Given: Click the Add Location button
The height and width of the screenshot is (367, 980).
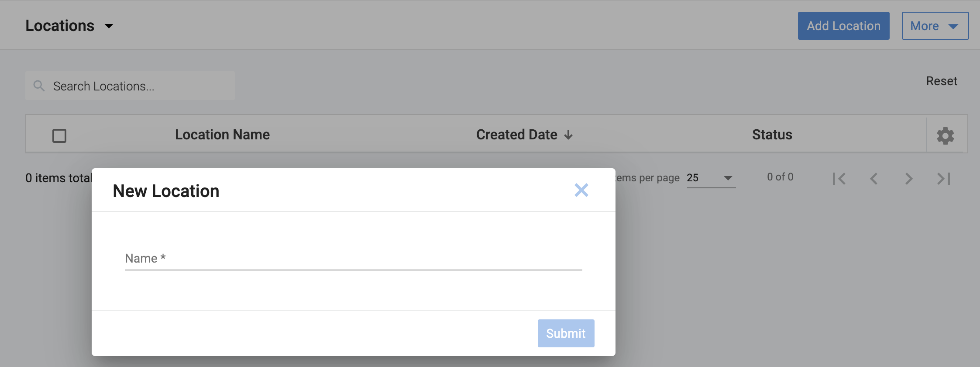Looking at the screenshot, I should [x=843, y=26].
